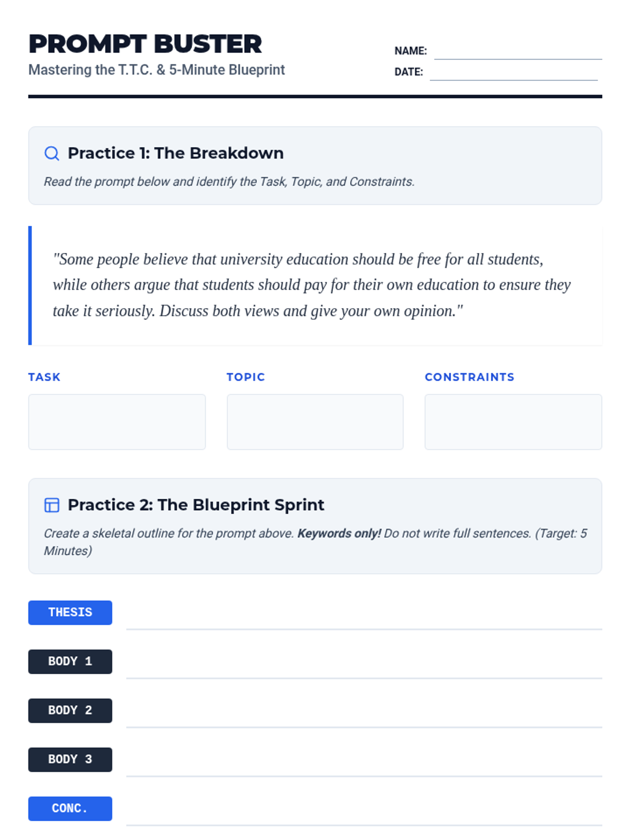The image size is (630, 840).
Task: Select the BODY 2 label
Action: [x=70, y=711]
